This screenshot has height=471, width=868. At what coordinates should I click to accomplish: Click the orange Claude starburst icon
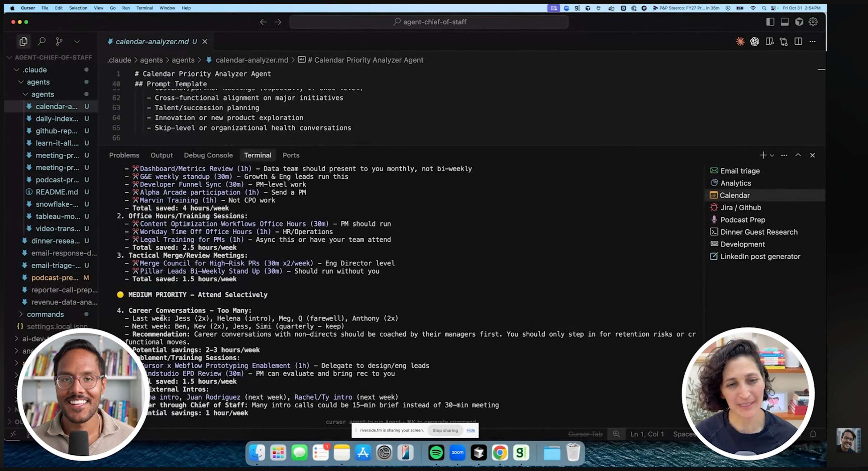tap(740, 41)
